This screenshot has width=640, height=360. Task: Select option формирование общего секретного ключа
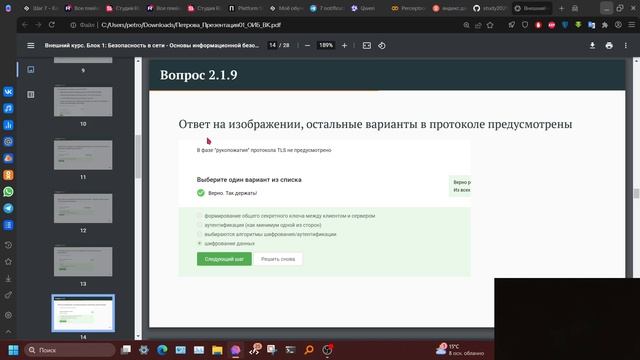200,216
